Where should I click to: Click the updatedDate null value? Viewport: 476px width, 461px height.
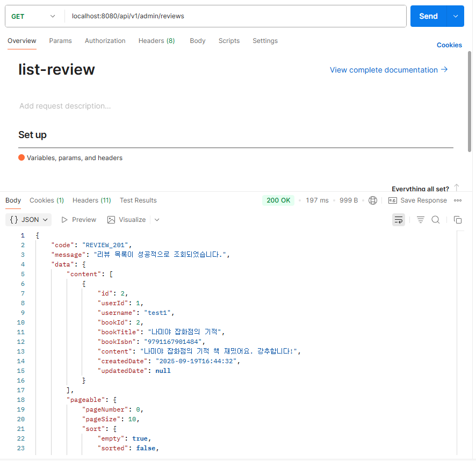pyautogui.click(x=163, y=371)
